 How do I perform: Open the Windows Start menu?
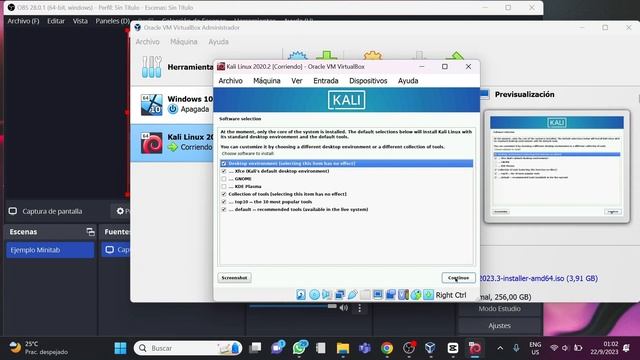pos(120,348)
